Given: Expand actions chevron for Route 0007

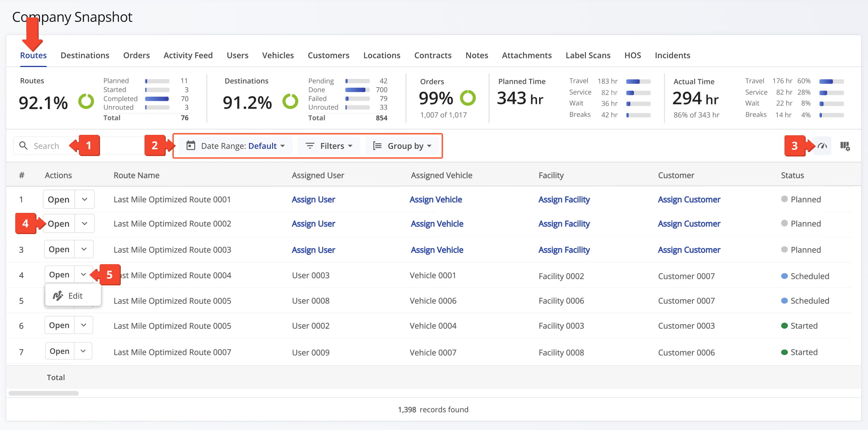Looking at the screenshot, I should click(x=83, y=351).
